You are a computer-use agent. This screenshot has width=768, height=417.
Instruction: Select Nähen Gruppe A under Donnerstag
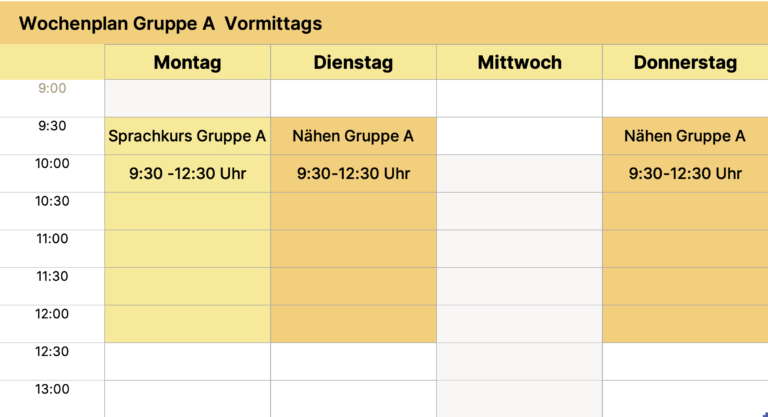click(x=685, y=136)
